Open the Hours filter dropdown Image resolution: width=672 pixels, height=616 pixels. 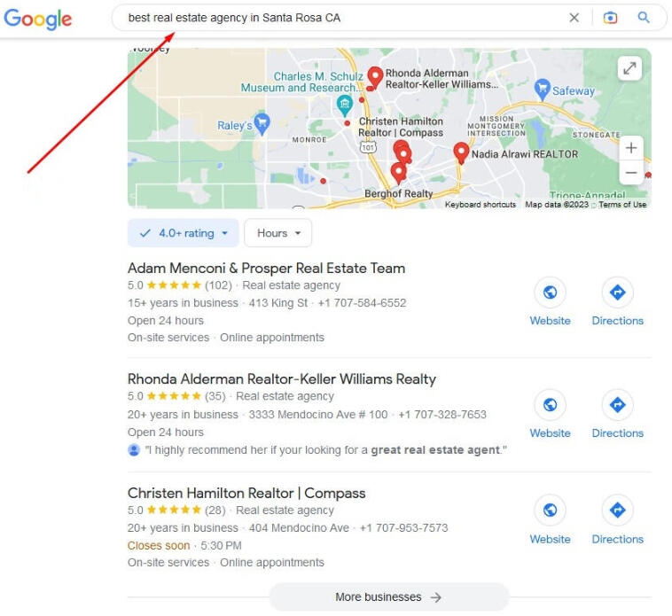(x=277, y=233)
